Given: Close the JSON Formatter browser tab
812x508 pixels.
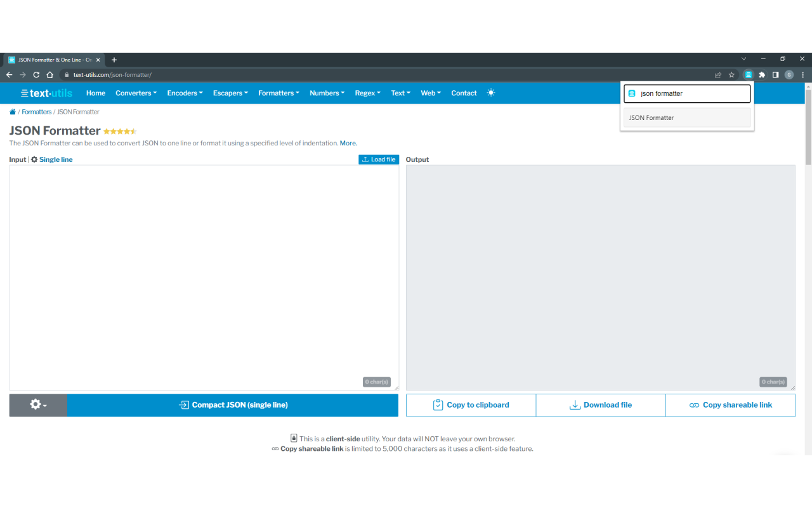Looking at the screenshot, I should coord(98,60).
